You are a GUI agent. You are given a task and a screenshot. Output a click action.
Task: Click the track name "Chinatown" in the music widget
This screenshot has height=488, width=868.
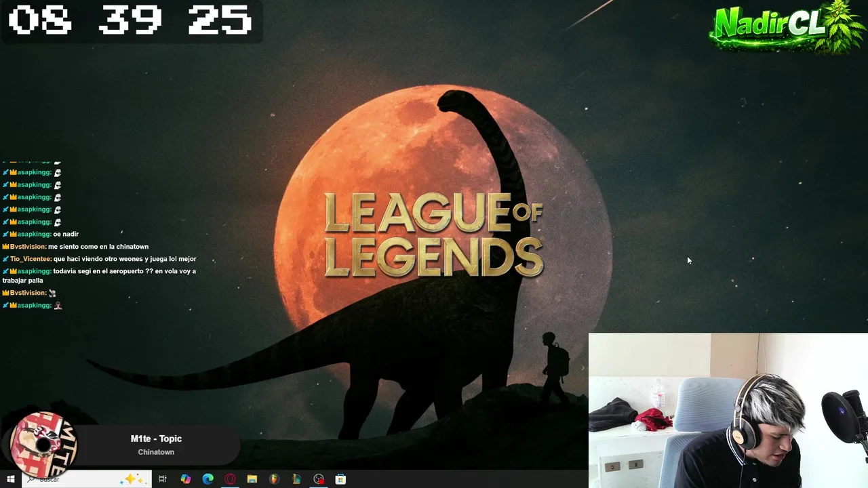[156, 452]
